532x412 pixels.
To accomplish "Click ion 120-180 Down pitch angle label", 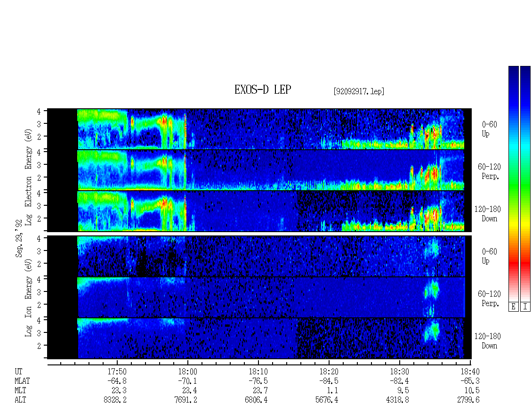I will [x=488, y=341].
